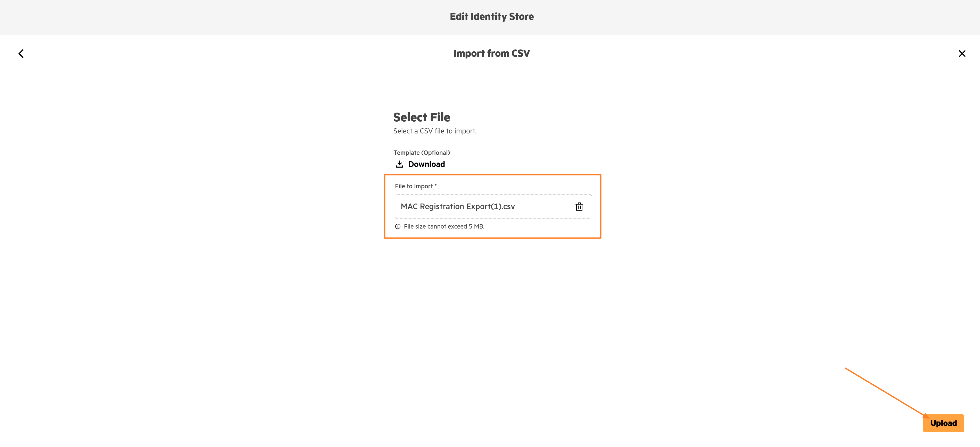Go back using the left chevron arrow
The height and width of the screenshot is (447, 980).
tap(21, 54)
